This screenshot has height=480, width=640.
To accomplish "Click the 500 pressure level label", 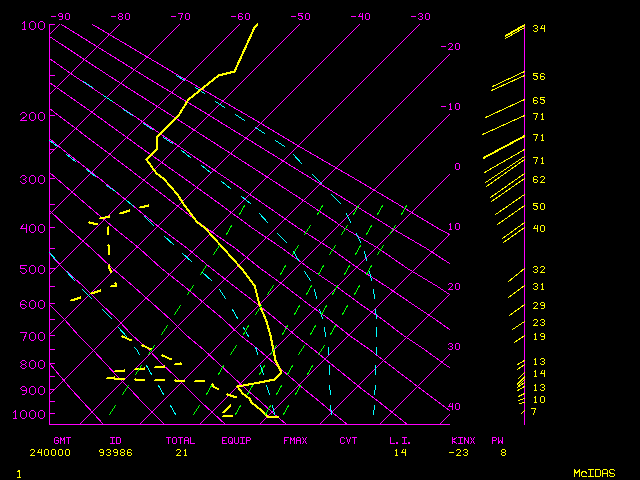I will pos(33,269).
